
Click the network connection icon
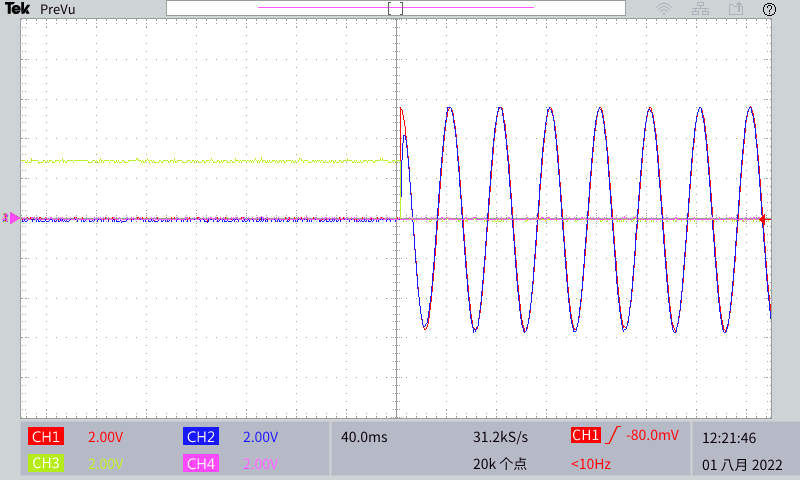pos(699,9)
